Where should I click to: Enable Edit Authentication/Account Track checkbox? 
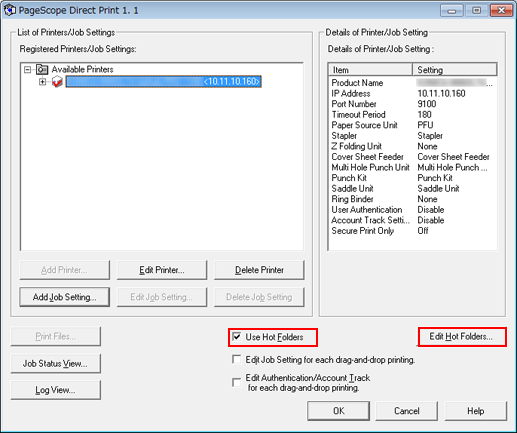pyautogui.click(x=236, y=382)
